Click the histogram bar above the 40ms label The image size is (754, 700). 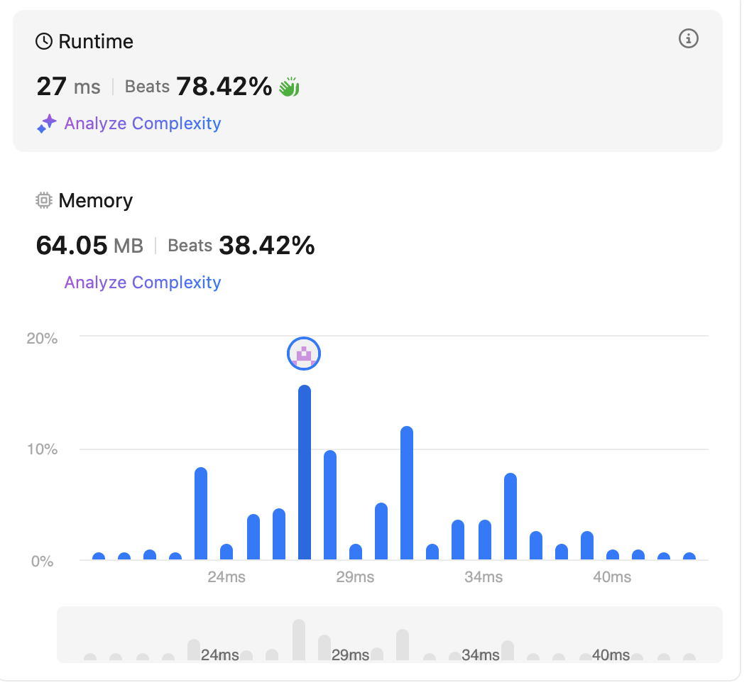click(x=612, y=555)
